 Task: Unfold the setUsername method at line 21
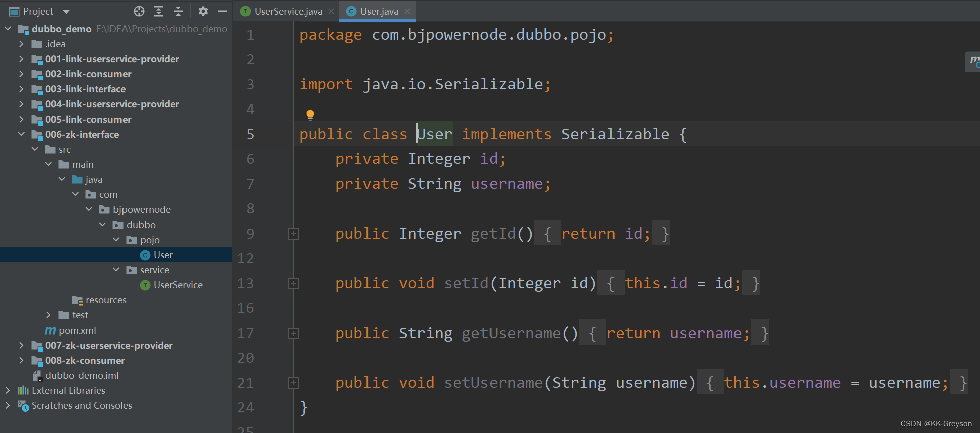293,383
